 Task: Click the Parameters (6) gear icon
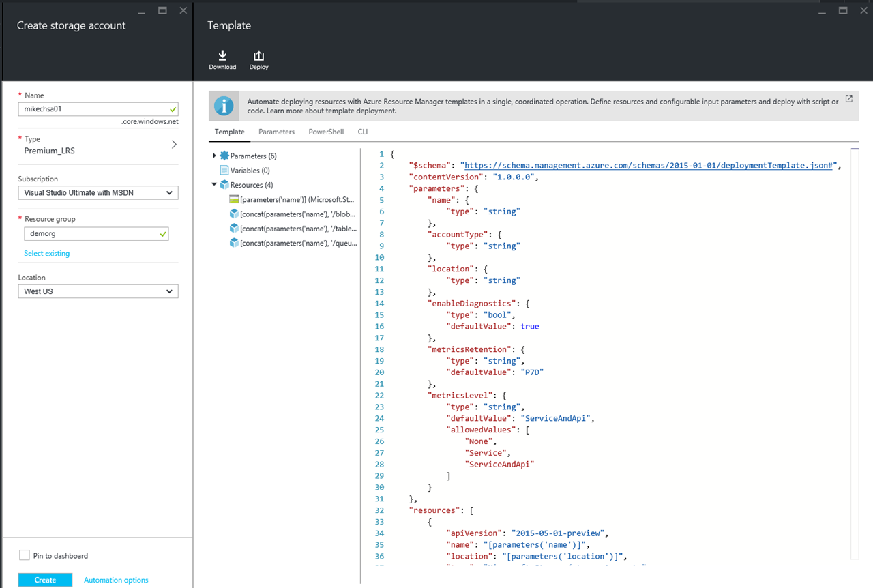[224, 156]
